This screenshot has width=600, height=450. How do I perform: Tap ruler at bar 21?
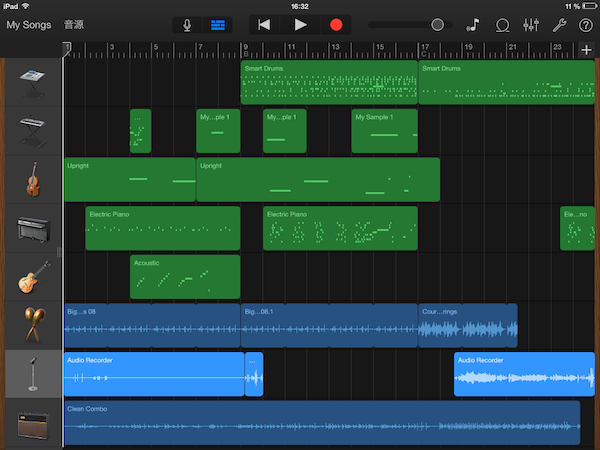pos(513,47)
